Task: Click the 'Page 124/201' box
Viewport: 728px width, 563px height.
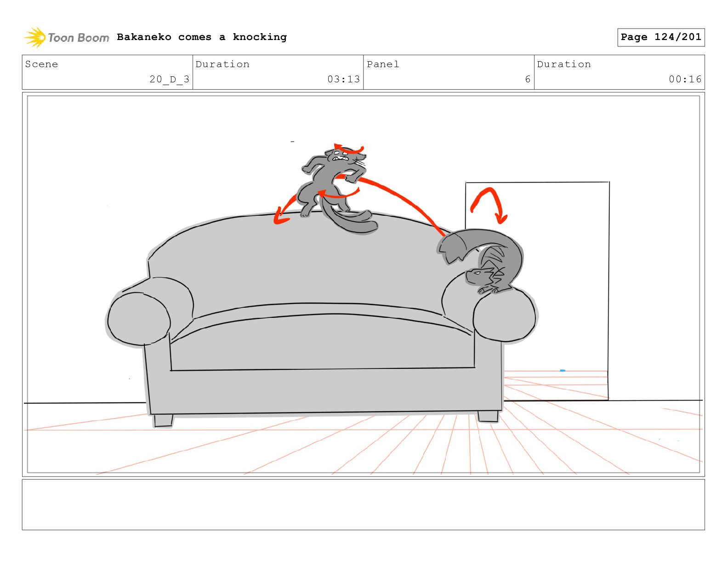Action: pos(661,37)
